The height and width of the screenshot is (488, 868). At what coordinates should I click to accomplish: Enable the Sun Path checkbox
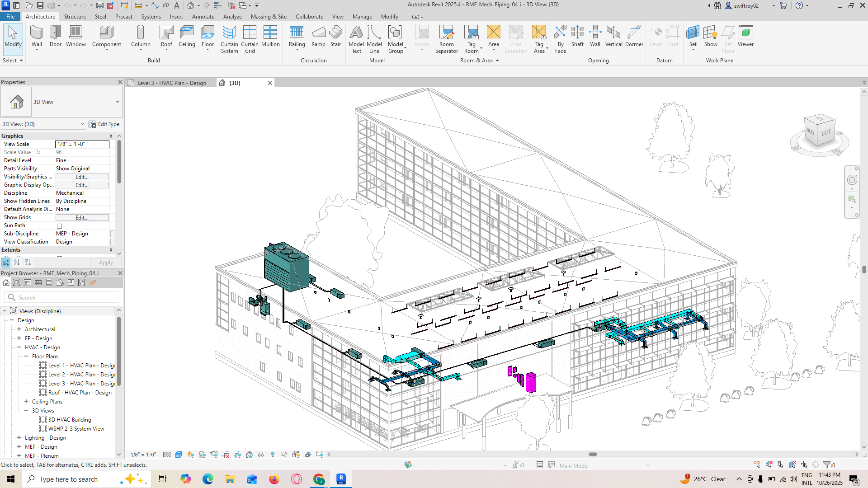click(x=59, y=226)
